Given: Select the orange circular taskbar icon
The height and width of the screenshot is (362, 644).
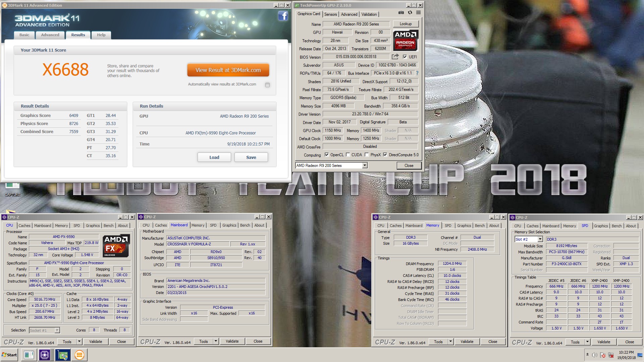Looking at the screenshot, I should [79, 355].
